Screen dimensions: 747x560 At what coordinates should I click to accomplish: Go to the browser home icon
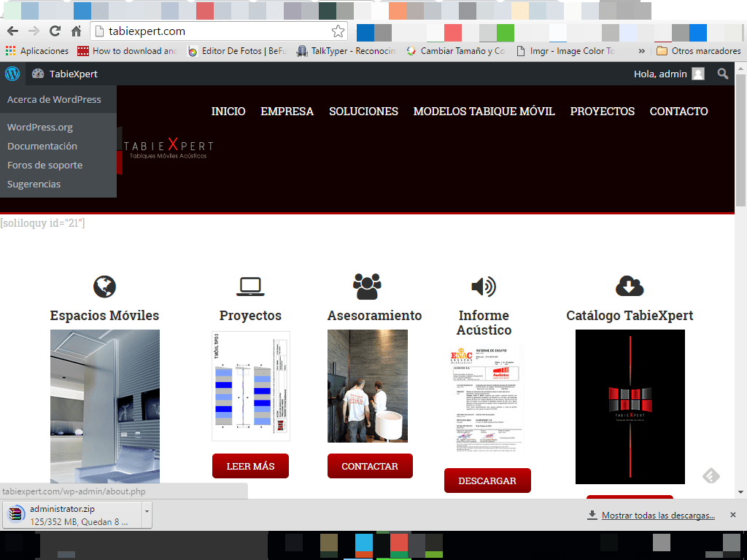(76, 31)
